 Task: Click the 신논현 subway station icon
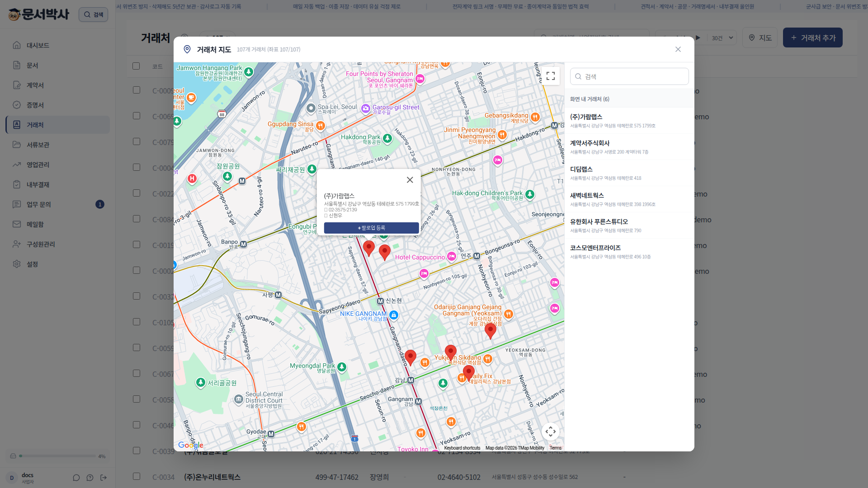point(380,301)
